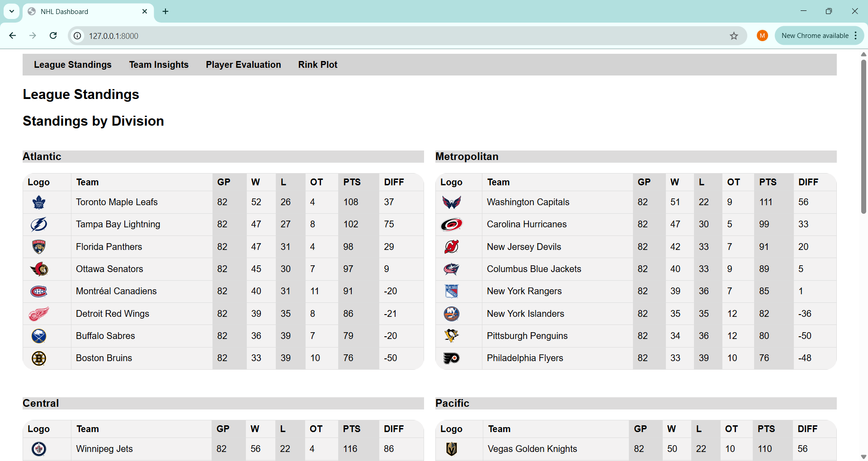Reload the page with the refresh icon
Screen dimensions: 868x461
(x=53, y=36)
